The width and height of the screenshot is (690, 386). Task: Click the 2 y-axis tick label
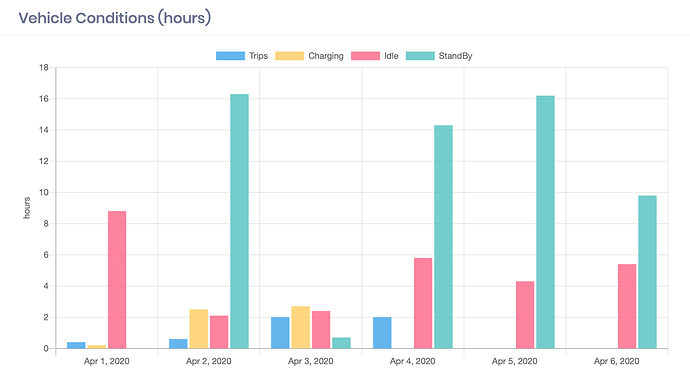pyautogui.click(x=46, y=317)
